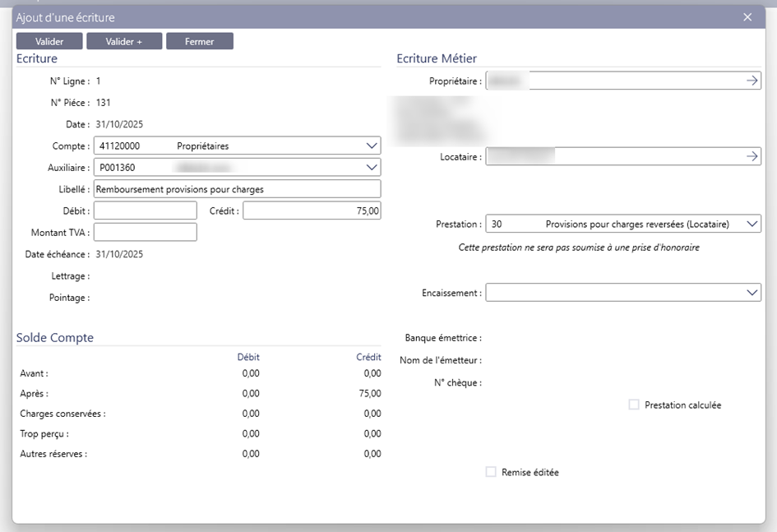Viewport: 777px width, 532px height.
Task: Click into the Libellé text field
Action: pos(237,189)
